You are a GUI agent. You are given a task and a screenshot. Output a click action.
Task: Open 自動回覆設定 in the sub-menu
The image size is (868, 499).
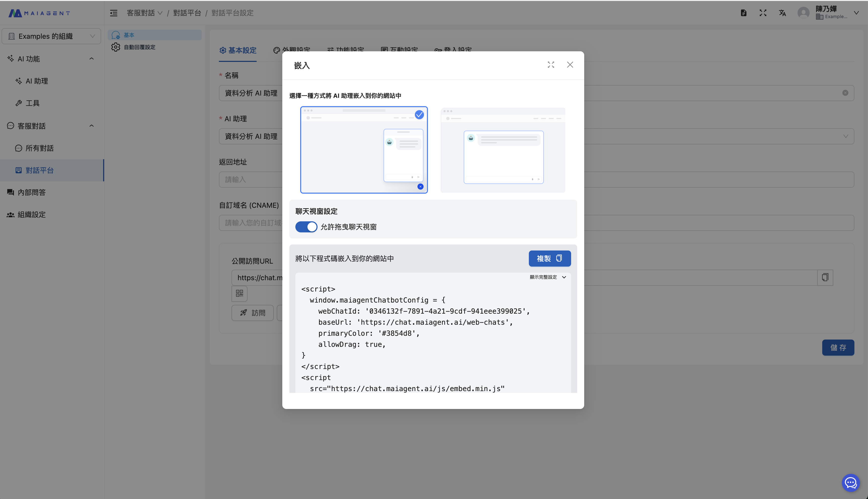139,47
